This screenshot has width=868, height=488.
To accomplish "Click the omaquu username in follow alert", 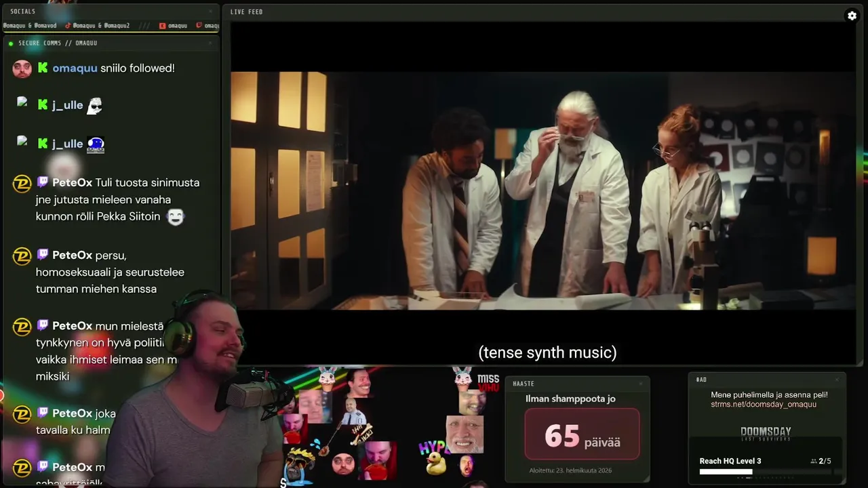I will [x=75, y=68].
